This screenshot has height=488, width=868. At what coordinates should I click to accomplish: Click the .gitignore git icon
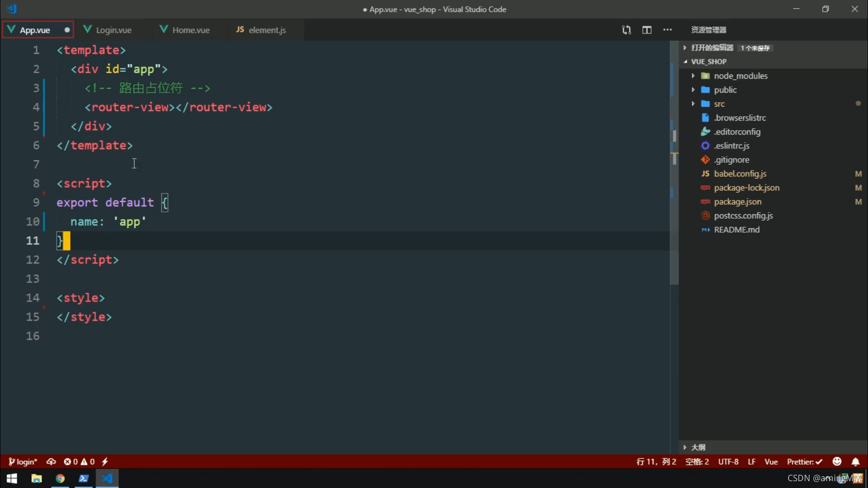point(705,160)
